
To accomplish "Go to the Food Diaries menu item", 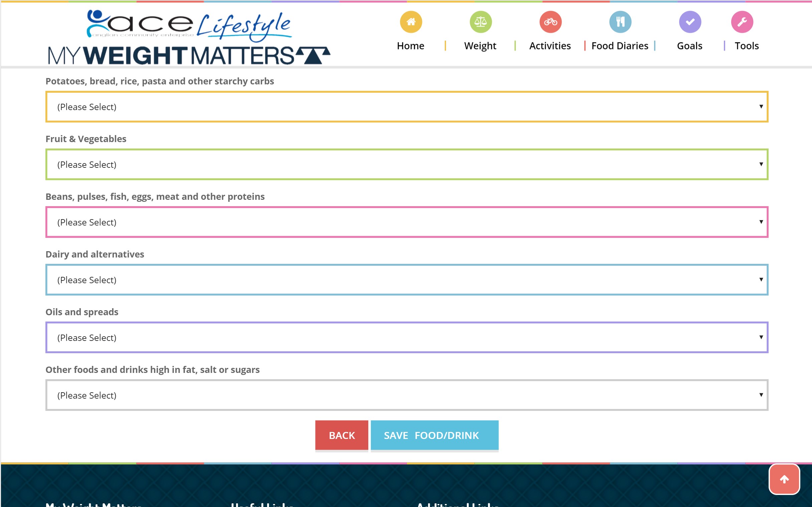I will pyautogui.click(x=620, y=46).
